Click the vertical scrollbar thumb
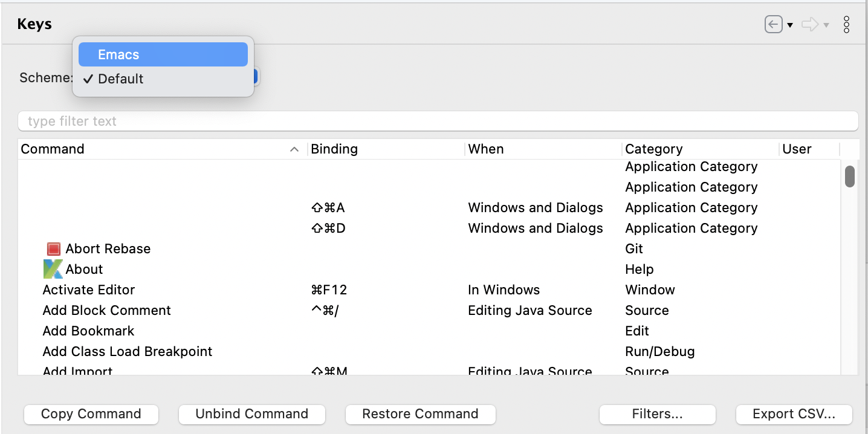868x434 pixels. (x=849, y=177)
